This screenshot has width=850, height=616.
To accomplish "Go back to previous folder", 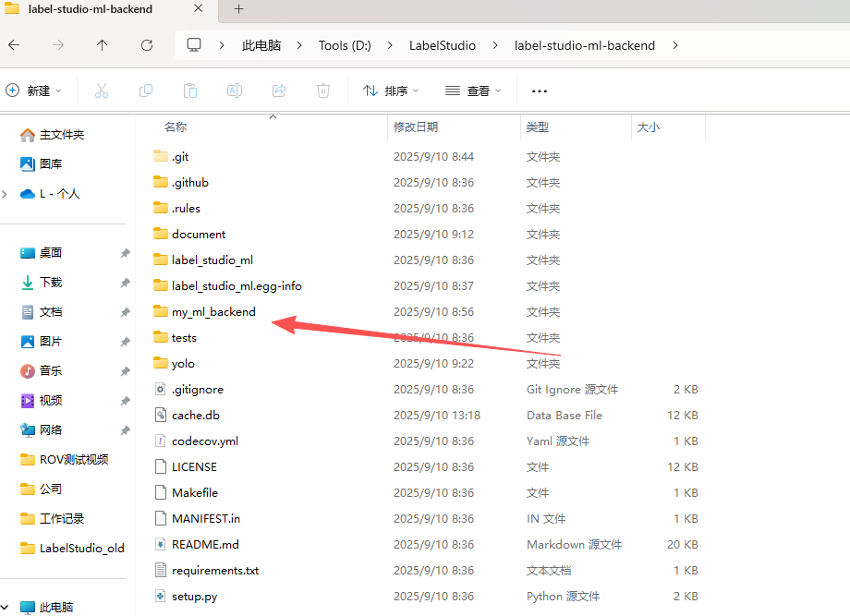I will point(14,45).
